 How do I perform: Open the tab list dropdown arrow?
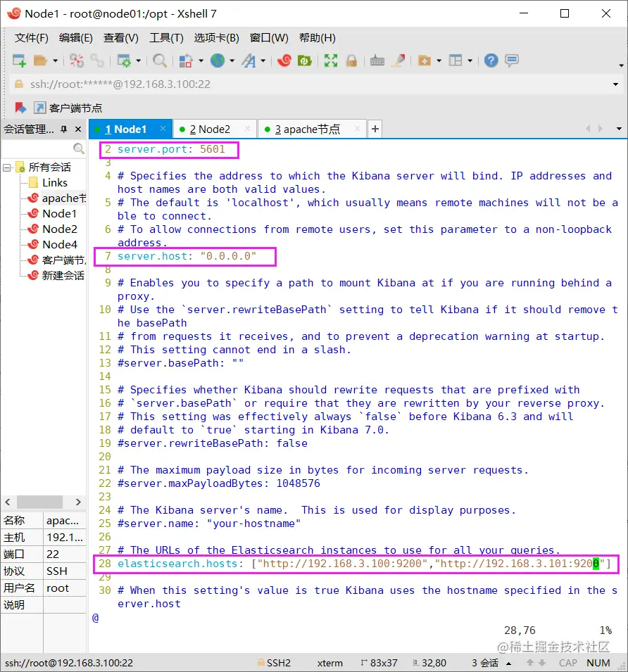click(x=619, y=129)
